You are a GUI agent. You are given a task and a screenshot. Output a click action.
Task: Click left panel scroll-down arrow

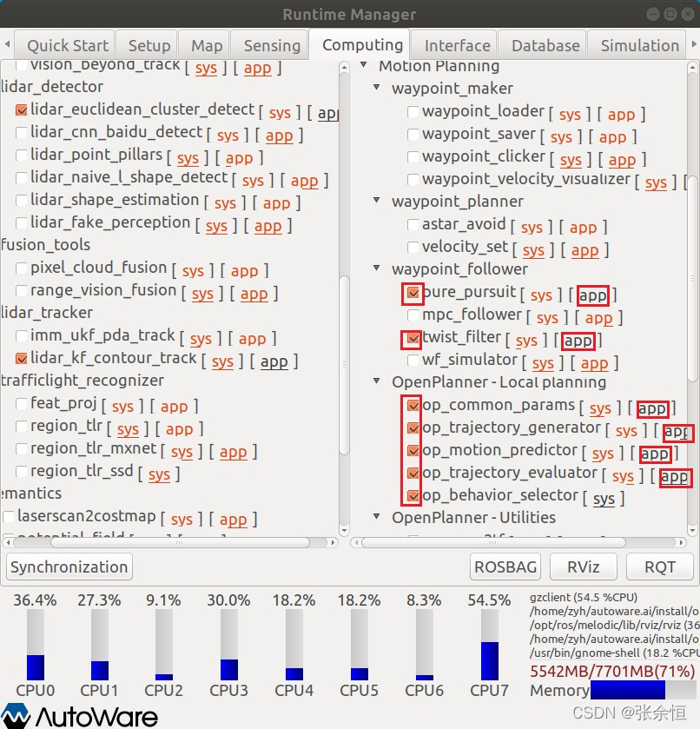(x=344, y=531)
